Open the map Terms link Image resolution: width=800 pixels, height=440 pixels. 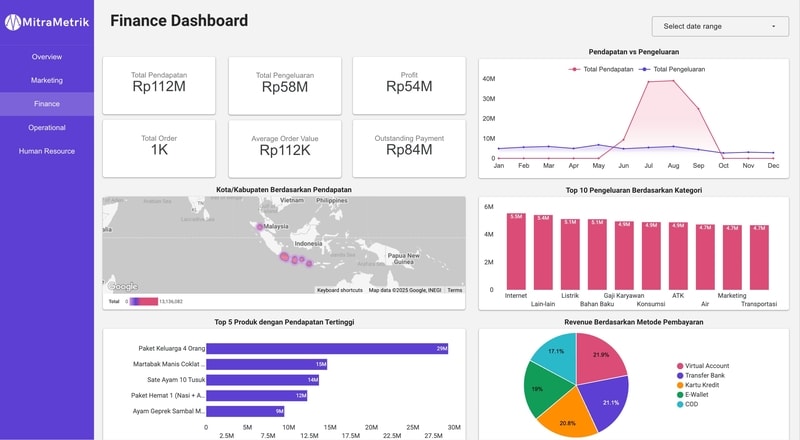(454, 290)
